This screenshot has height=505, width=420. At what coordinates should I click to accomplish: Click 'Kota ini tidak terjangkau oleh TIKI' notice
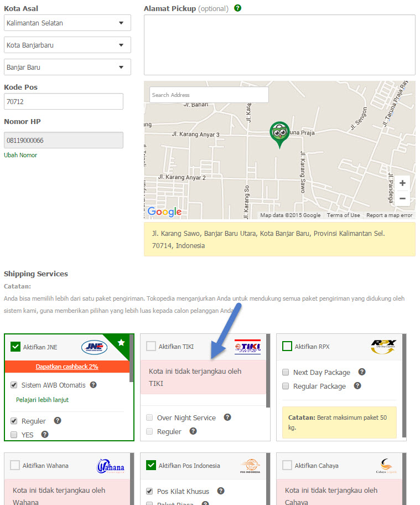204,377
